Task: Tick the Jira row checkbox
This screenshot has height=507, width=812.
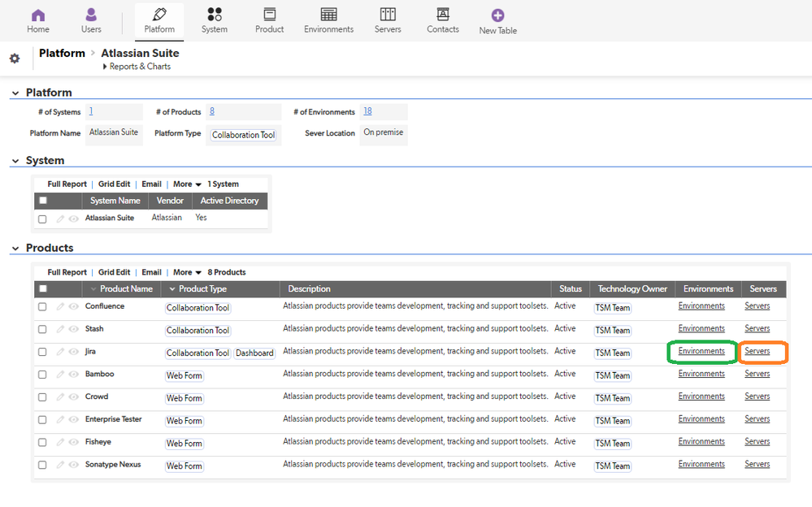Action: [42, 352]
